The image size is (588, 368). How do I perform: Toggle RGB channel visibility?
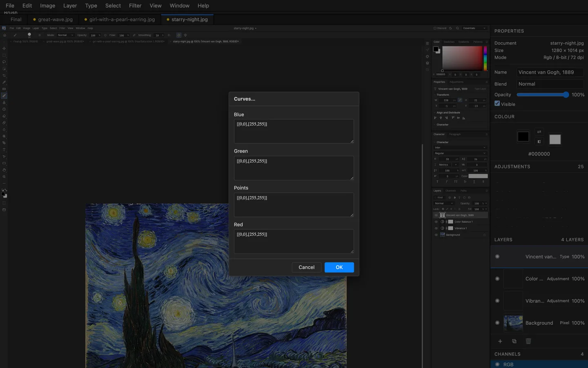pyautogui.click(x=497, y=364)
